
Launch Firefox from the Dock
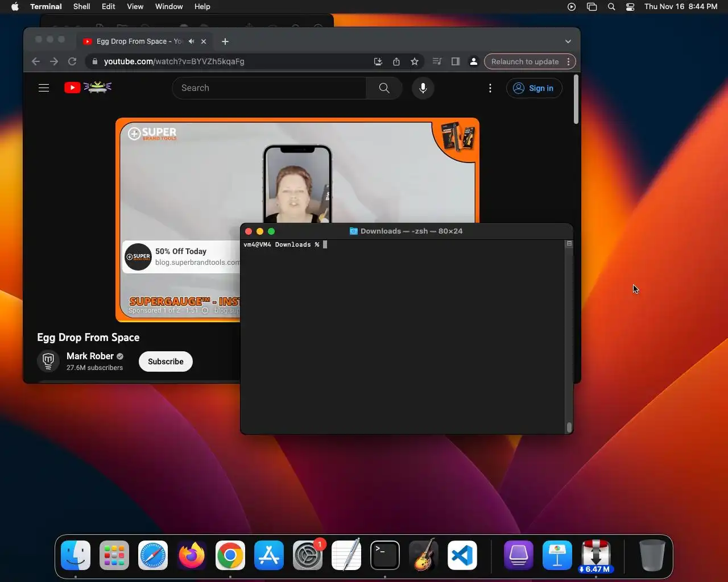192,555
